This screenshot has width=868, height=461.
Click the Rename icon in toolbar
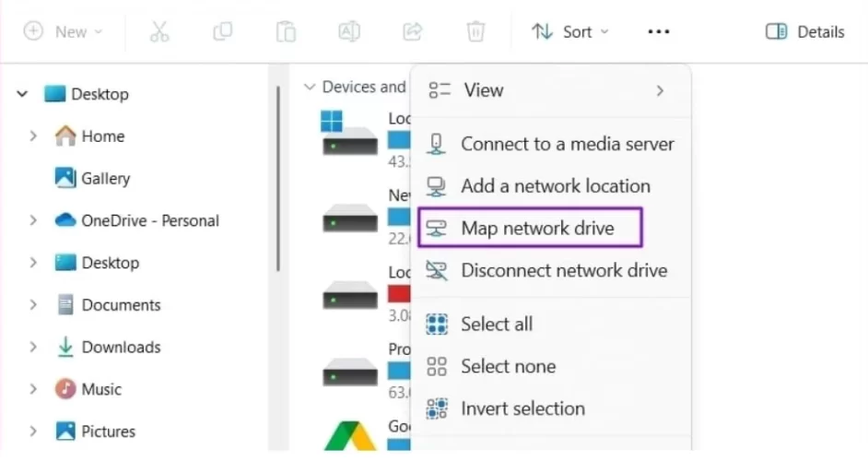coord(349,31)
